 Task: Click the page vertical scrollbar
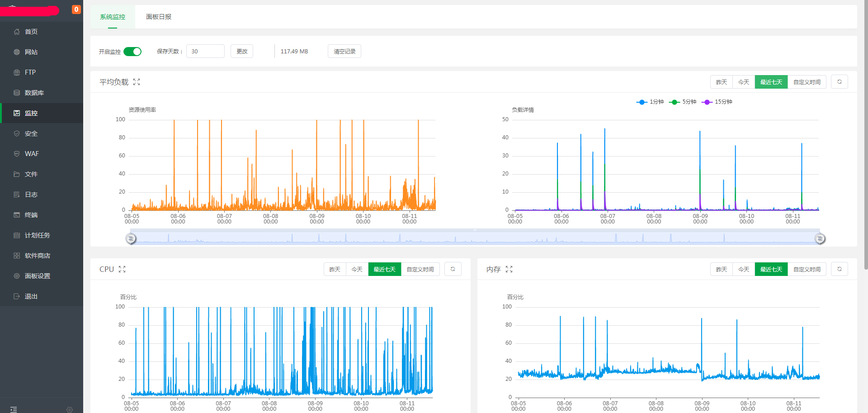pos(866,136)
